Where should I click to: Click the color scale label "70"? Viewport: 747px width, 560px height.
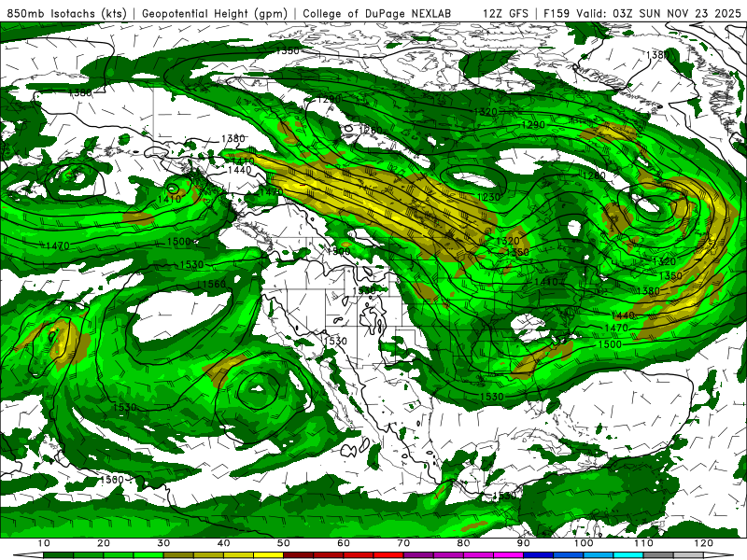(403, 543)
